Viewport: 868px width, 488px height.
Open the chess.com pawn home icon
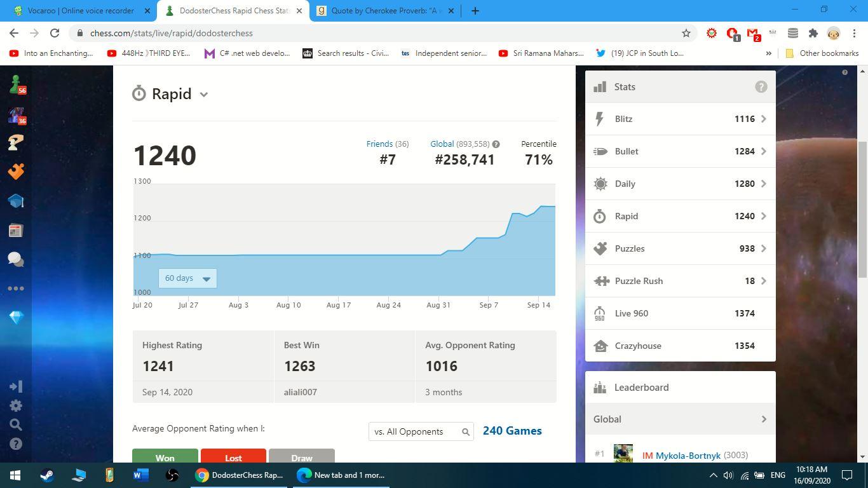[16, 83]
